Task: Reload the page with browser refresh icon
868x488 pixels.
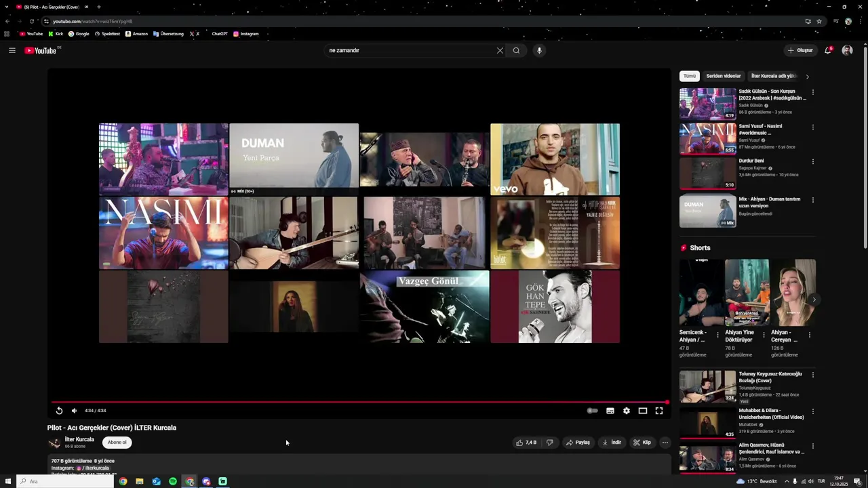Action: [31, 21]
